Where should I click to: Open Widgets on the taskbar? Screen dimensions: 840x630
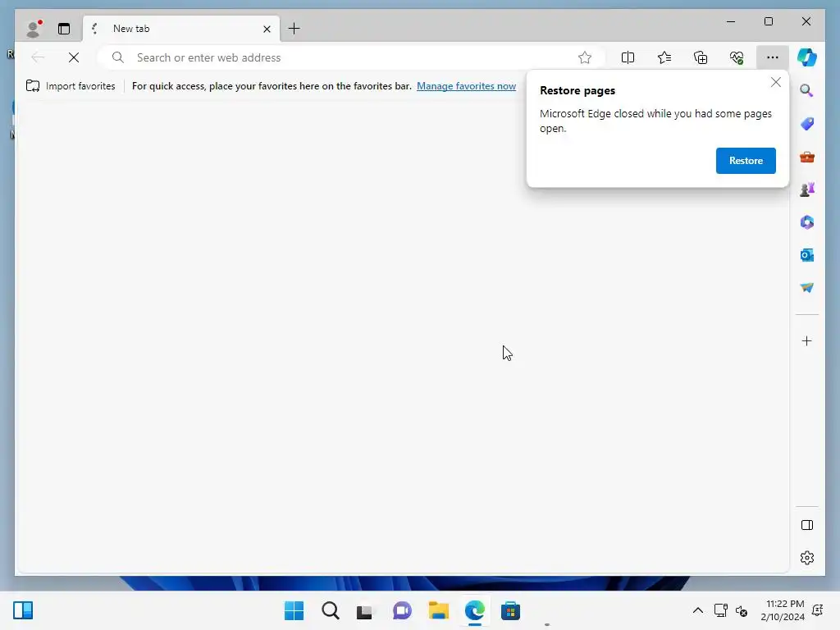23,610
